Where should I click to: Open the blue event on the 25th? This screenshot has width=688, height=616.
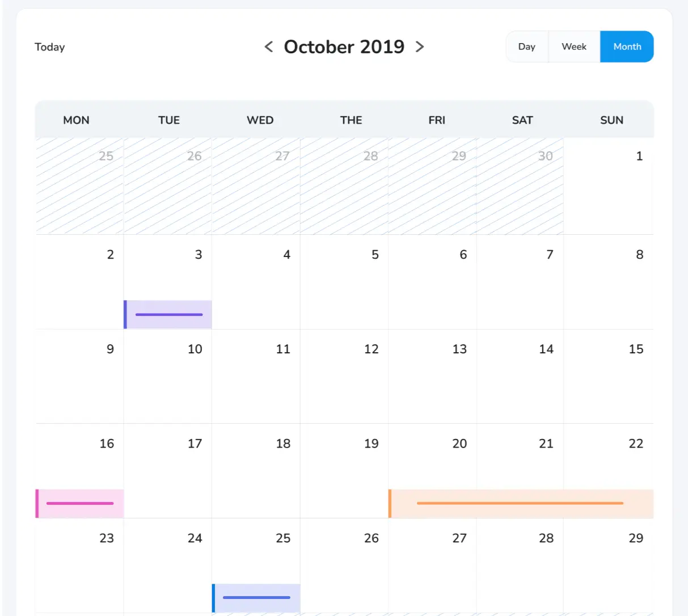pyautogui.click(x=256, y=598)
